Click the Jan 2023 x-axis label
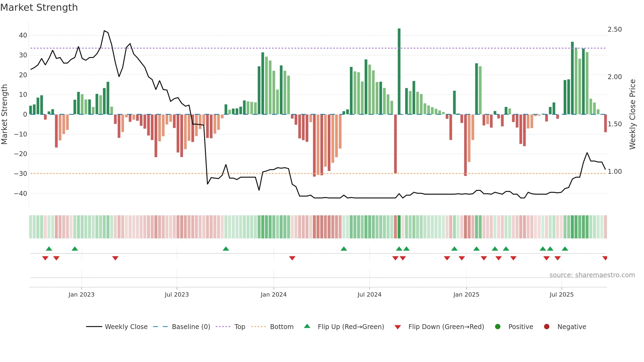This screenshot has width=644, height=362. (x=82, y=294)
